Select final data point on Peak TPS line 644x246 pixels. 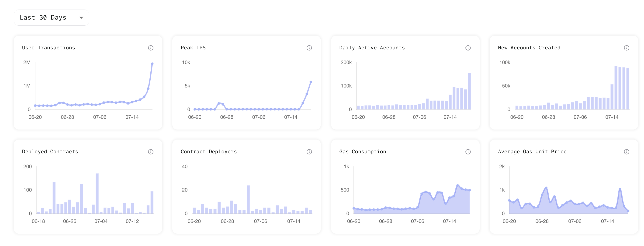click(311, 82)
